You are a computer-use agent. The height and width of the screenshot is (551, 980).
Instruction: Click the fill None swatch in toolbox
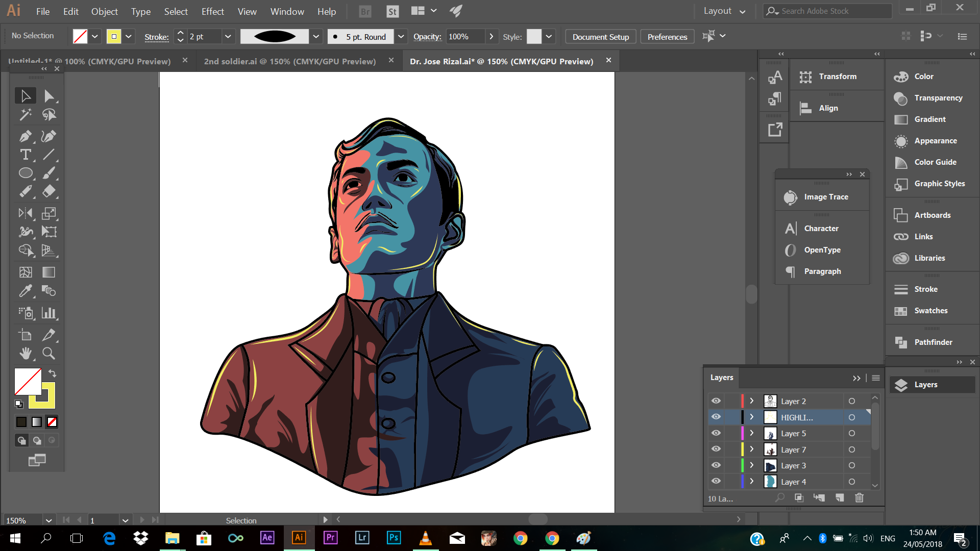[x=28, y=381]
